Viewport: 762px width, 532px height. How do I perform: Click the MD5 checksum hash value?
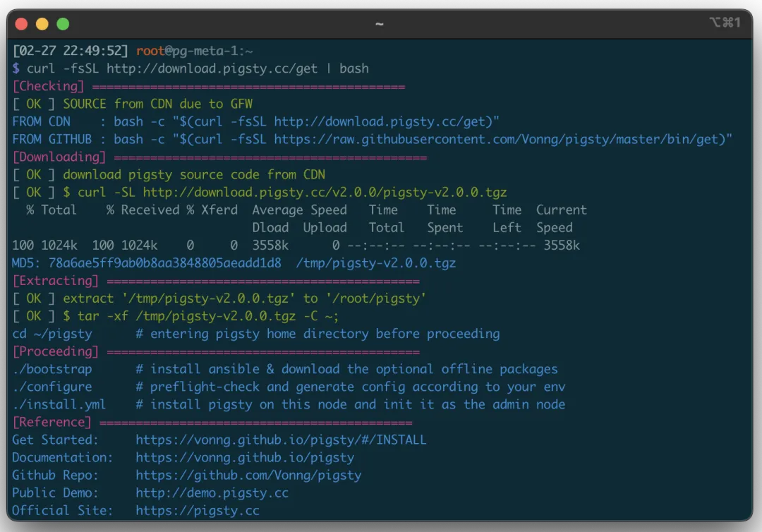tap(164, 263)
